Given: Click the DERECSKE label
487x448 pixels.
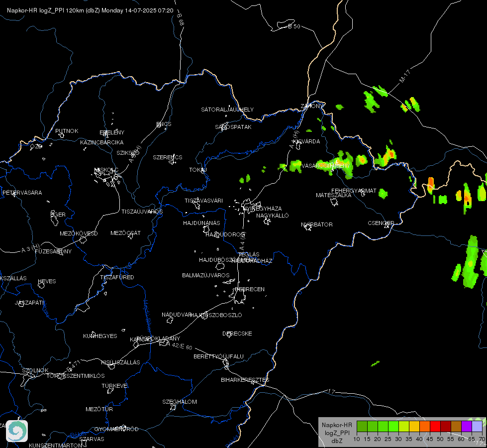Looking at the screenshot, I should point(237,334).
